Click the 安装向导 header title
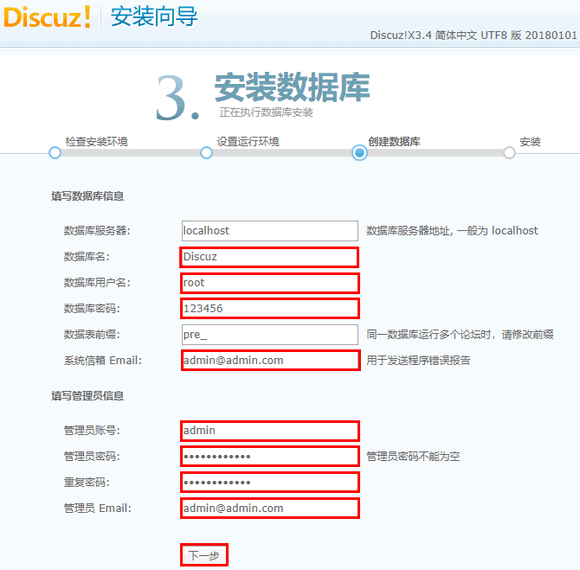 coord(154,17)
